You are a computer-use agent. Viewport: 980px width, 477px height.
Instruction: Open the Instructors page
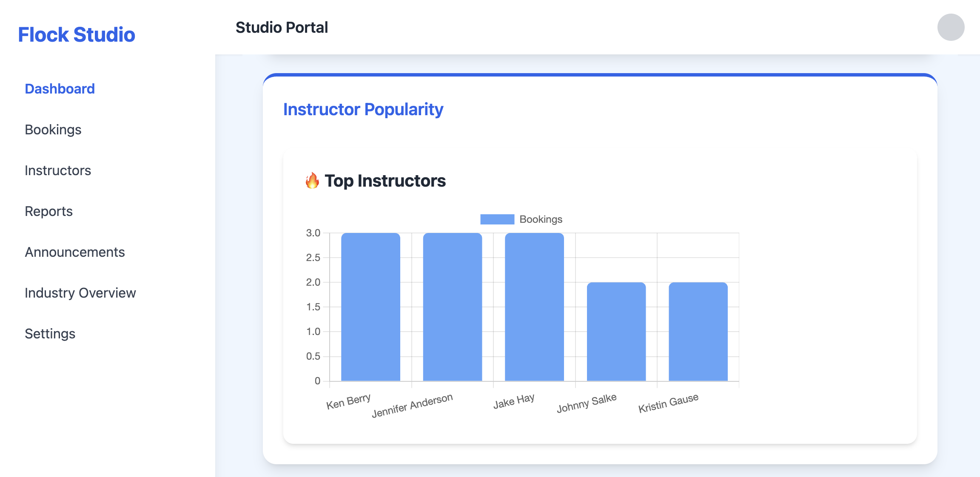point(58,170)
